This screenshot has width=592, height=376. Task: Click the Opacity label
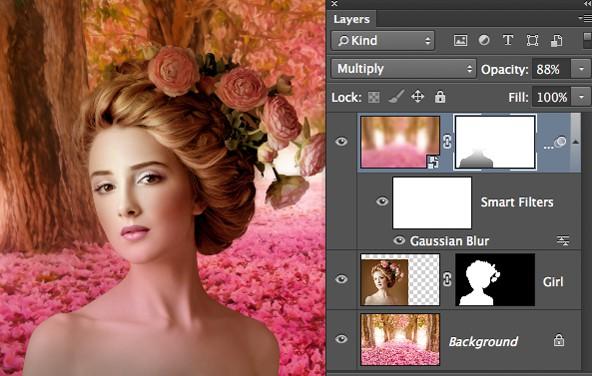point(504,69)
